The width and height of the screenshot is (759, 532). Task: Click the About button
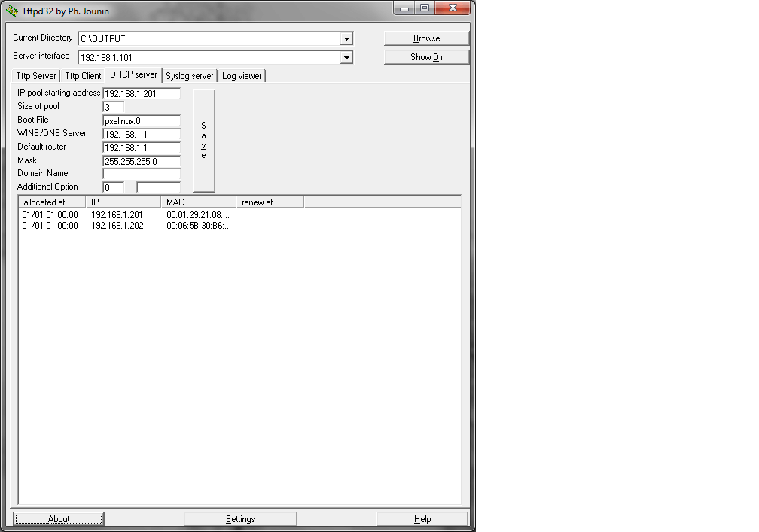pyautogui.click(x=59, y=519)
